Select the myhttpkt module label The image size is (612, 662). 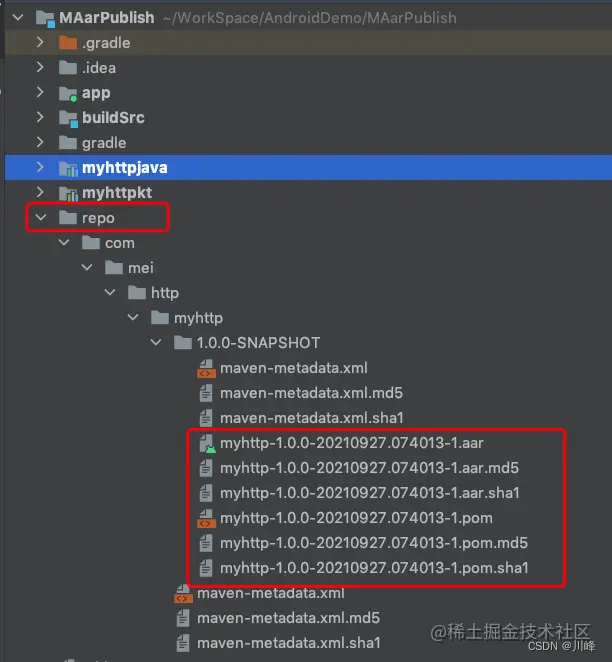[x=117, y=193]
